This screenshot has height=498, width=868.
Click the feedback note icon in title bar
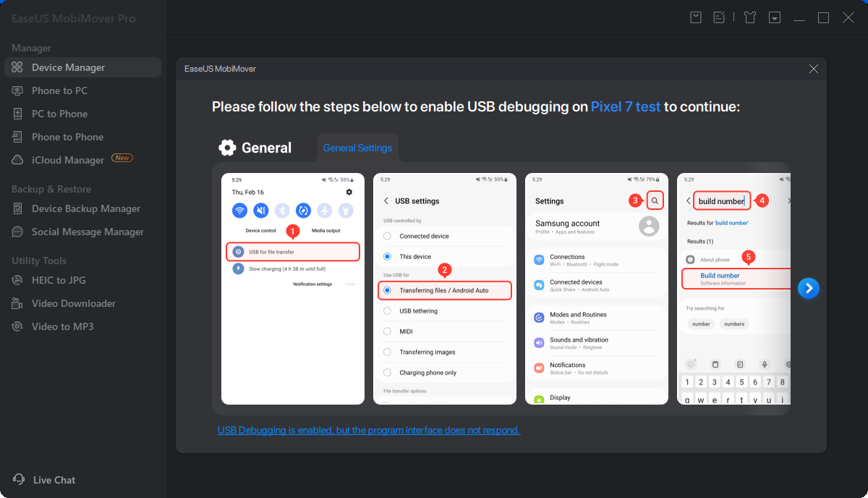[720, 17]
